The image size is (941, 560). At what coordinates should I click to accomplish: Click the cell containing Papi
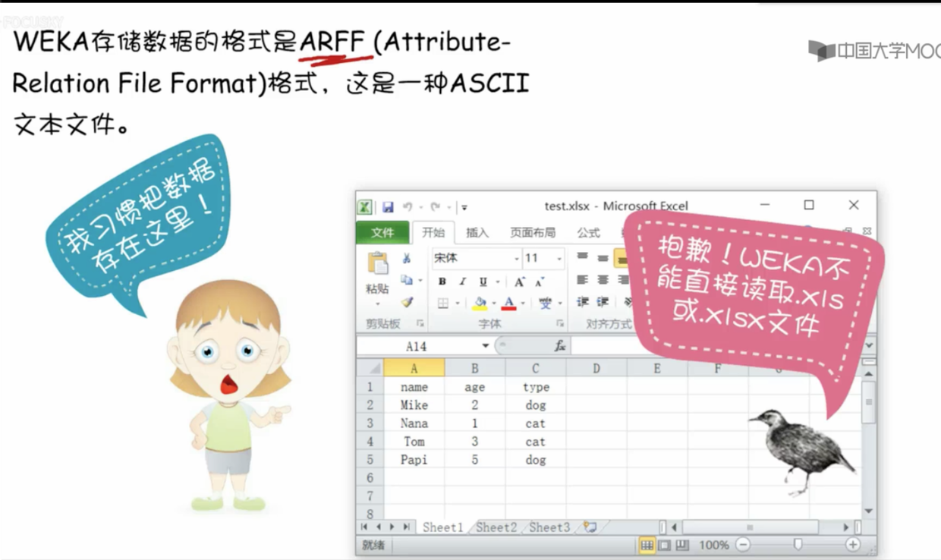pos(414,460)
